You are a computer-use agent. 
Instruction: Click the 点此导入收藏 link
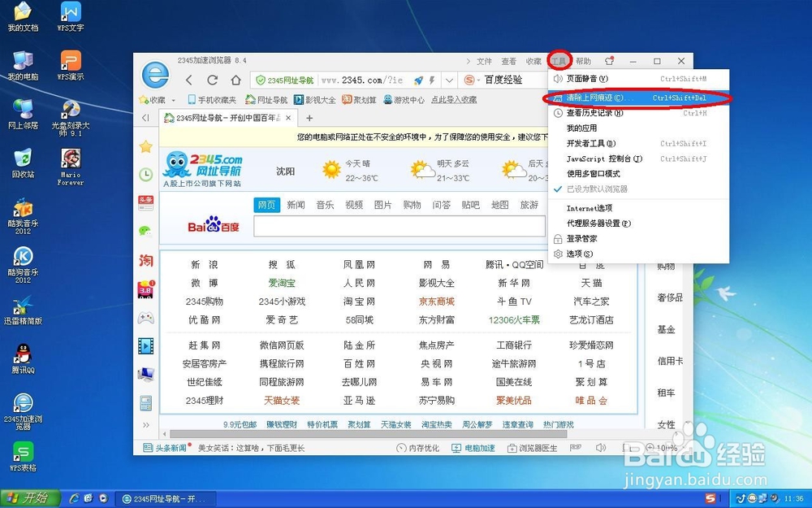[x=454, y=100]
